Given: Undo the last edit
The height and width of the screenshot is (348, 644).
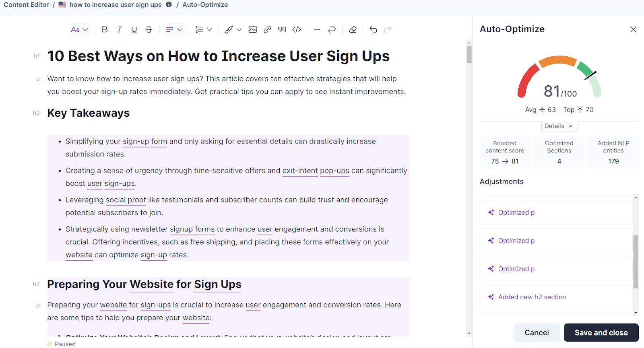Looking at the screenshot, I should [x=373, y=29].
